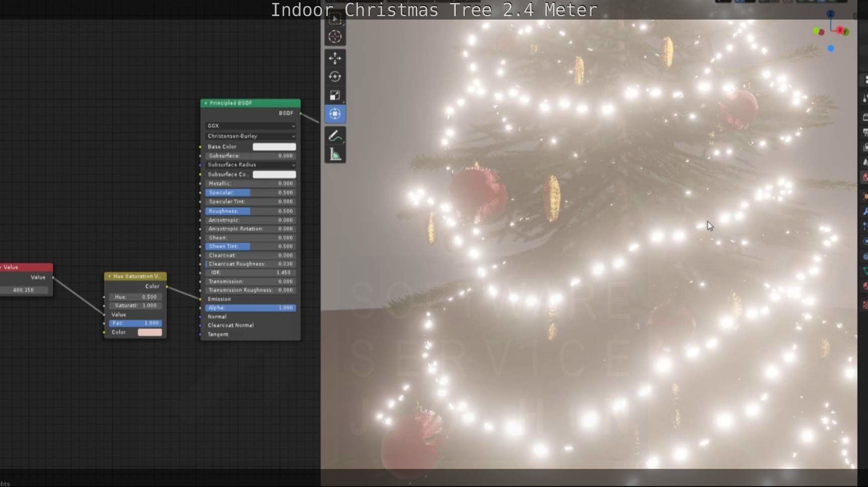This screenshot has width=868, height=487.
Task: Click the BSDF output socket
Action: [x=301, y=113]
